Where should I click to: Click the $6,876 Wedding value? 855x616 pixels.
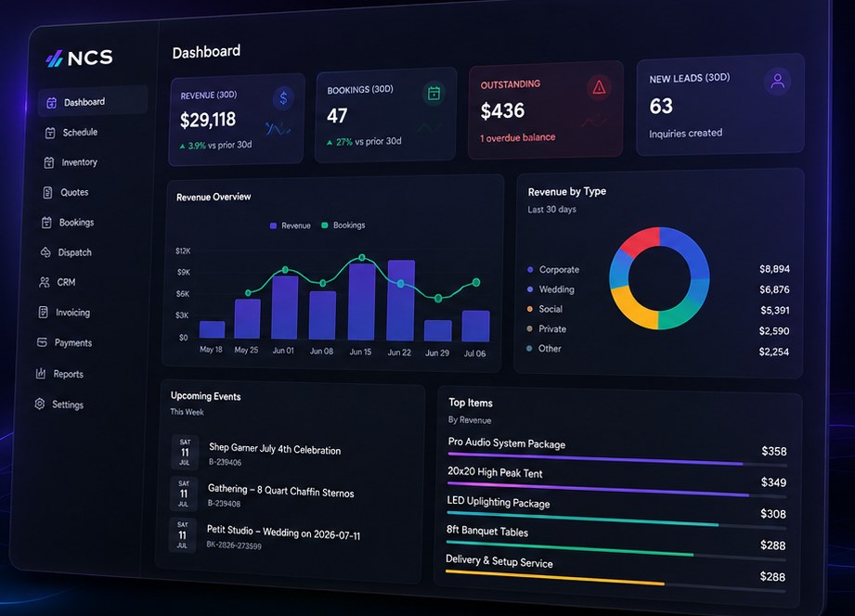click(x=774, y=289)
